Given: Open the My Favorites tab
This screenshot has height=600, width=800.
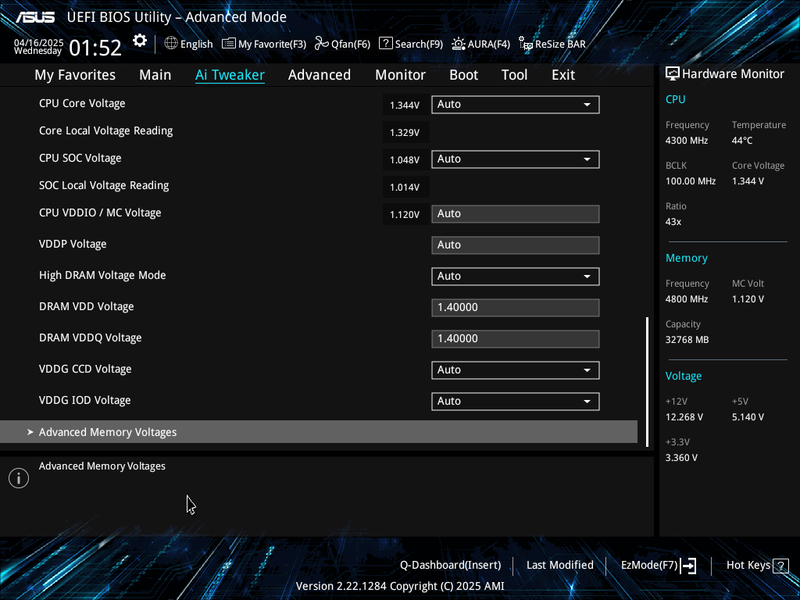Looking at the screenshot, I should pyautogui.click(x=75, y=75).
